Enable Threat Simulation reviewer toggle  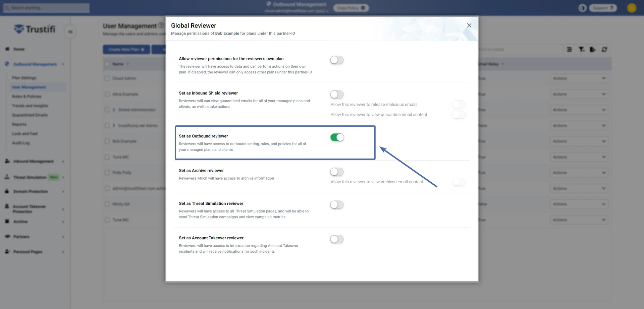pos(337,205)
